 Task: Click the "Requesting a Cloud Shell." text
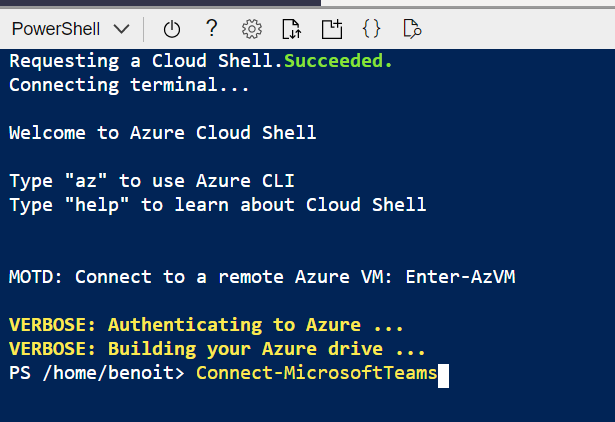coord(146,61)
